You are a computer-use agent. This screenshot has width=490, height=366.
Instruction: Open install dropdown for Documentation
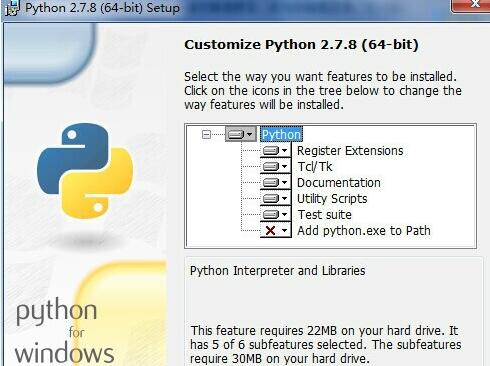coord(276,182)
